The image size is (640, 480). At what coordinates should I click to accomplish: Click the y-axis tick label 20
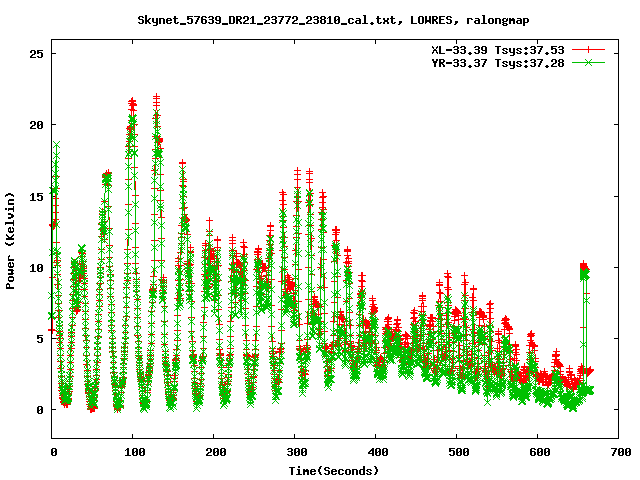[x=36, y=125]
